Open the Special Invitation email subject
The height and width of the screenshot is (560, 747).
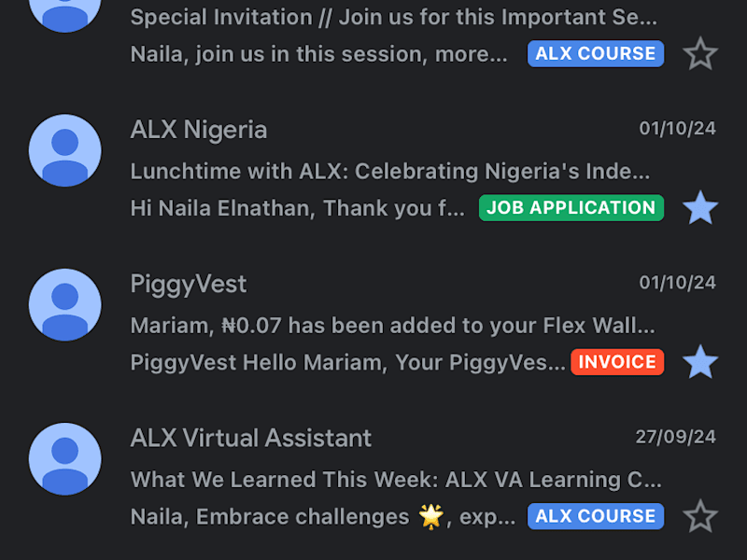393,17
